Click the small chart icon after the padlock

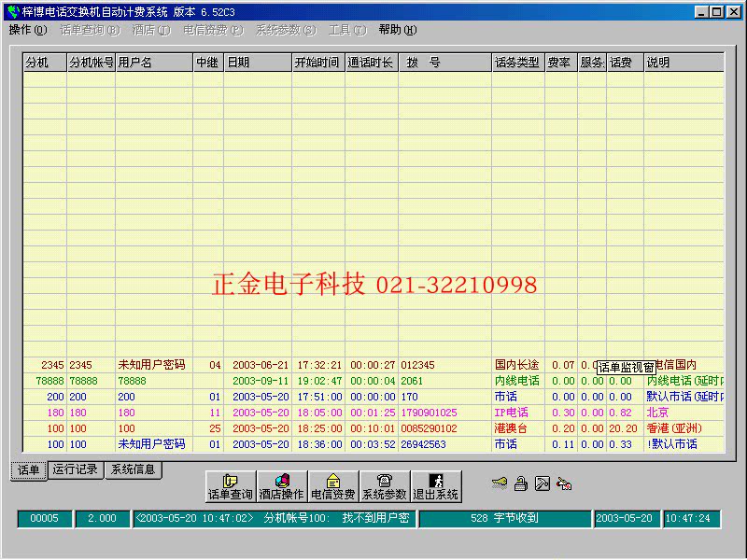click(x=543, y=483)
